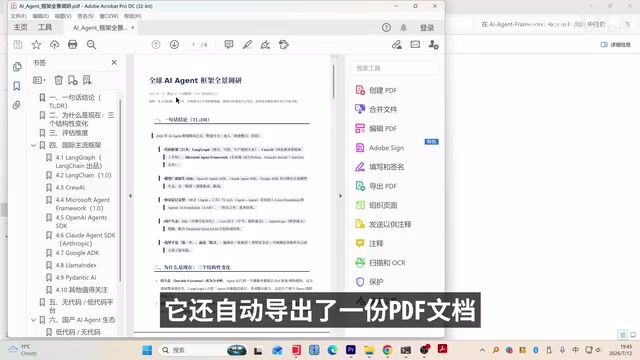Click the share link icon in toolbar
The image size is (640, 360).
(397, 44)
